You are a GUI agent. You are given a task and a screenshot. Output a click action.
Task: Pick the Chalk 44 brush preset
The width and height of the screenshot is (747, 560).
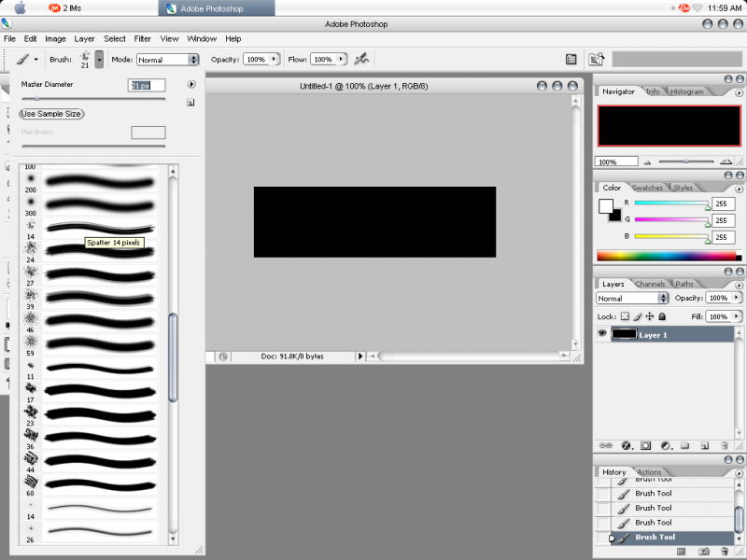coord(89,461)
